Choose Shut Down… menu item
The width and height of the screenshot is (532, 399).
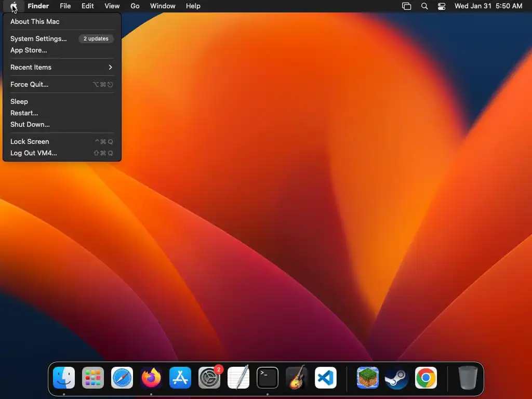pos(62,125)
